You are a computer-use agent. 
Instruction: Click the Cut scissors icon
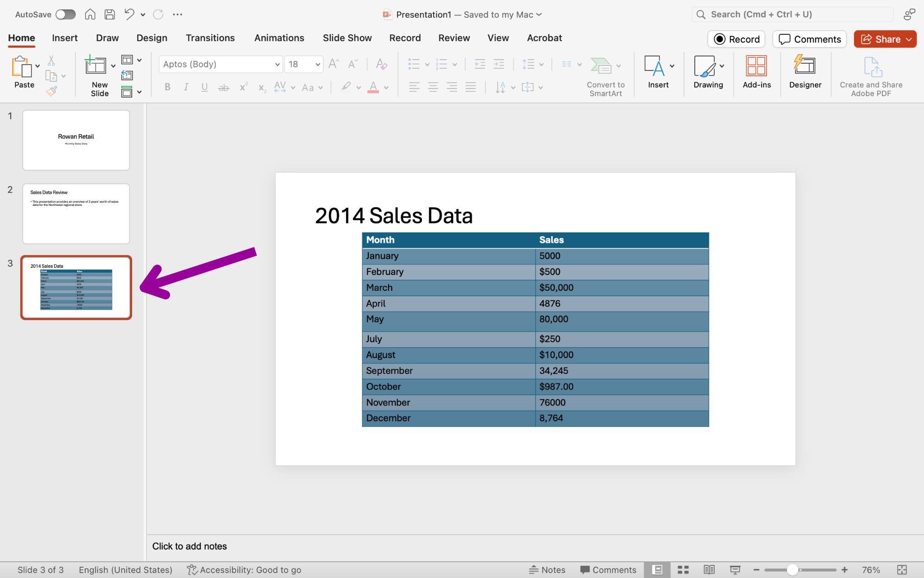(x=51, y=61)
